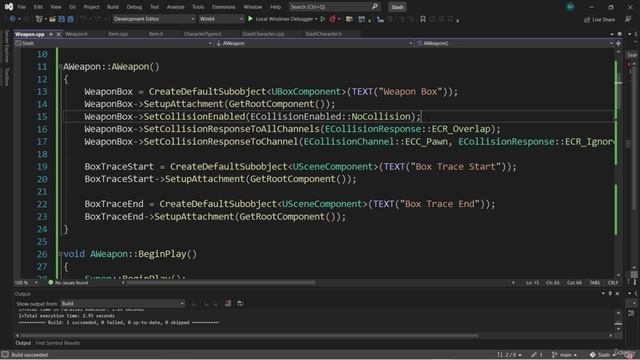The width and height of the screenshot is (640, 360).
Task: Click the Clear All output icon
Action: point(228,303)
